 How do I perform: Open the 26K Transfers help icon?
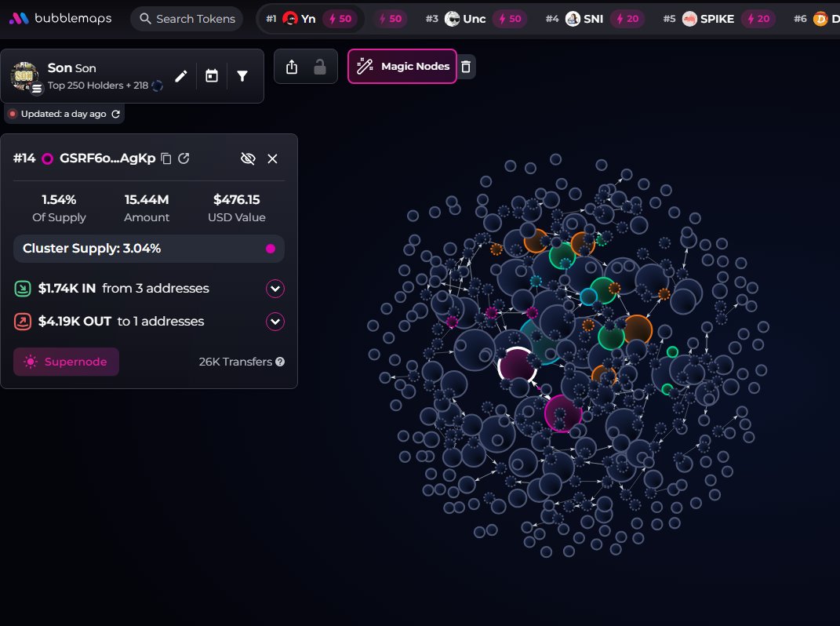click(x=280, y=362)
